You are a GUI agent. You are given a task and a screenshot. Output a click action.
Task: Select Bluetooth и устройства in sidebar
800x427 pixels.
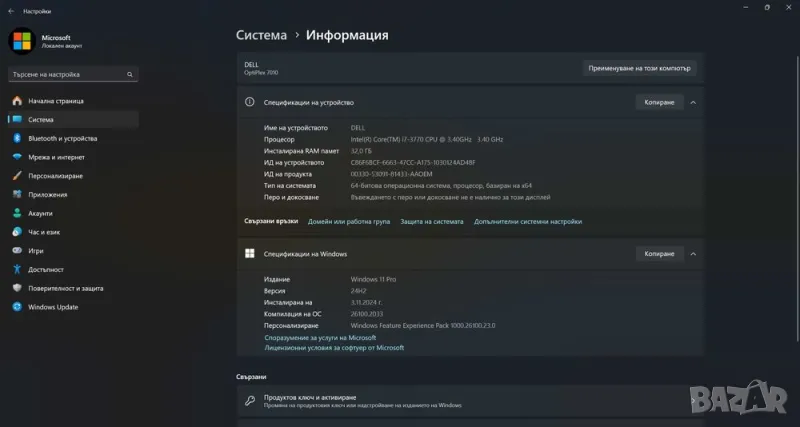coord(62,138)
